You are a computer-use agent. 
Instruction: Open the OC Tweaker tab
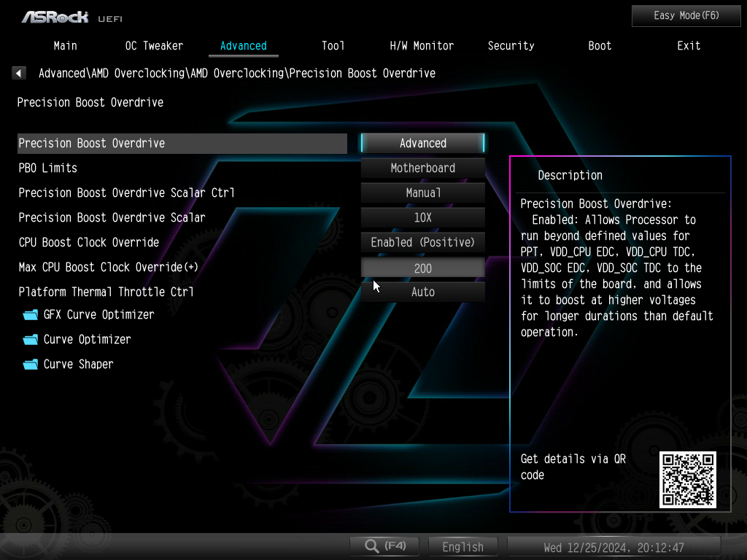coord(154,46)
